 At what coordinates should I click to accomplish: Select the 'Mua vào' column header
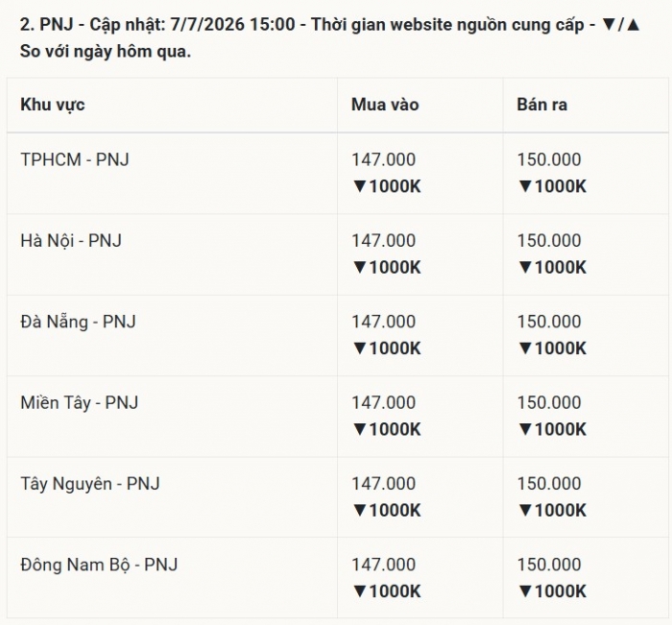click(385, 105)
